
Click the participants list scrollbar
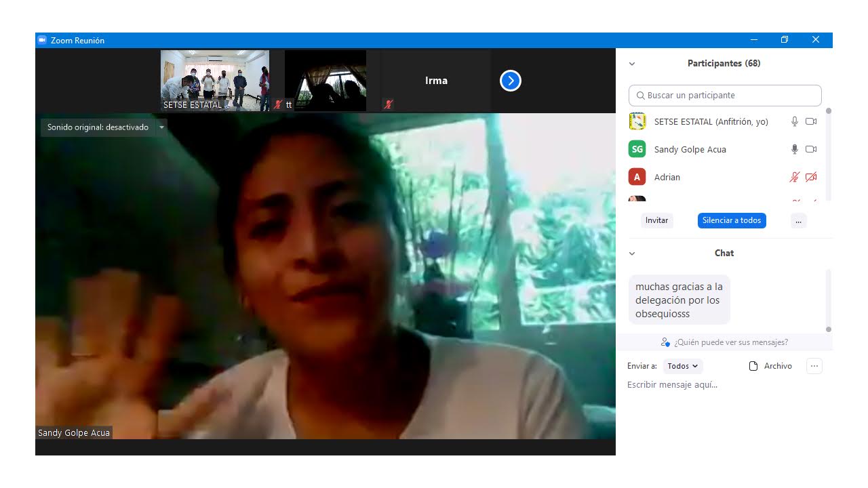point(828,155)
